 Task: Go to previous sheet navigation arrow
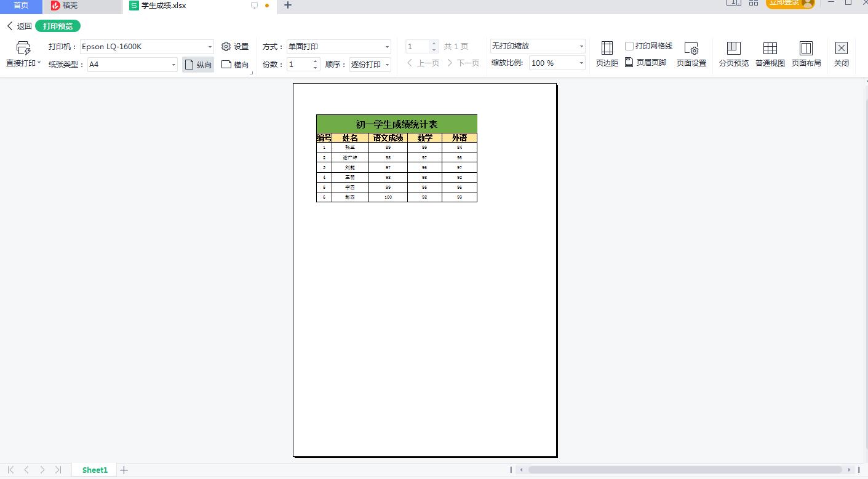tap(26, 470)
